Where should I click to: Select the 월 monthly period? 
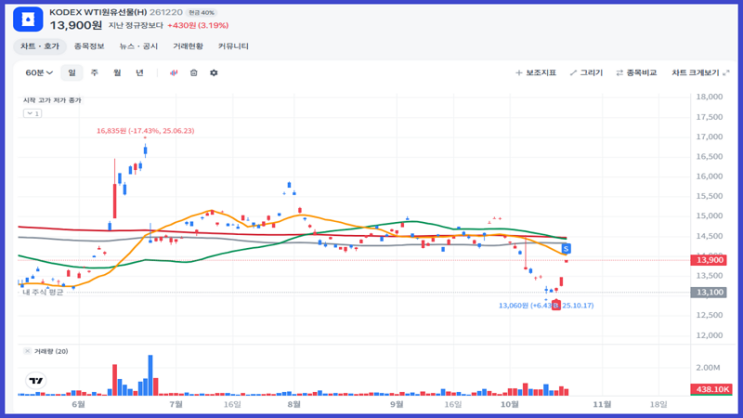(x=117, y=73)
